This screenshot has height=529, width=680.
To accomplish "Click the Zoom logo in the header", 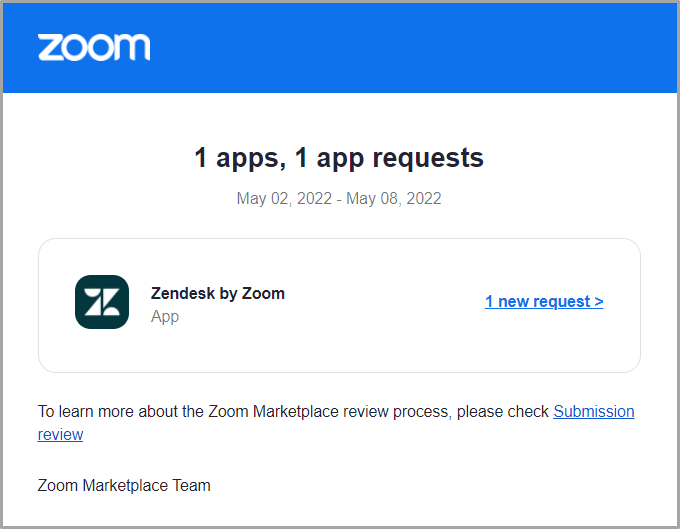I will coord(94,47).
